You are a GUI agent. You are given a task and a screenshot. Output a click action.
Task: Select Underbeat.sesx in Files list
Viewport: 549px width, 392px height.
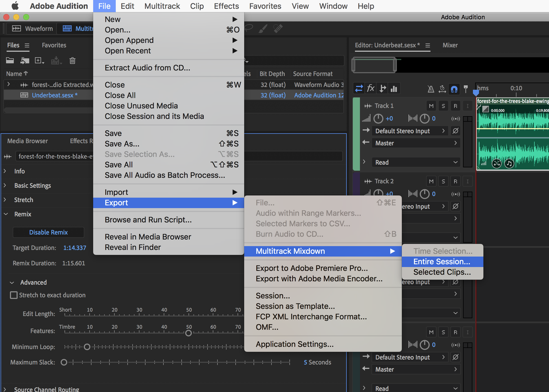point(55,96)
